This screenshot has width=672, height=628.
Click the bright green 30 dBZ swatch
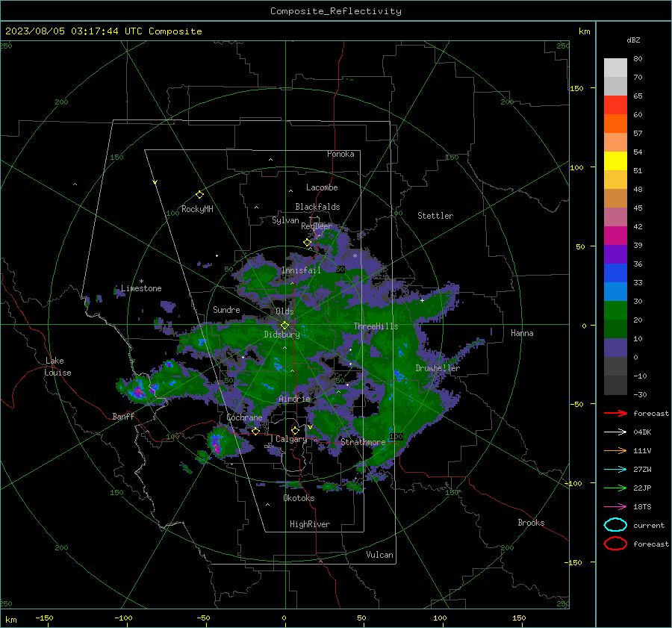tap(615, 310)
